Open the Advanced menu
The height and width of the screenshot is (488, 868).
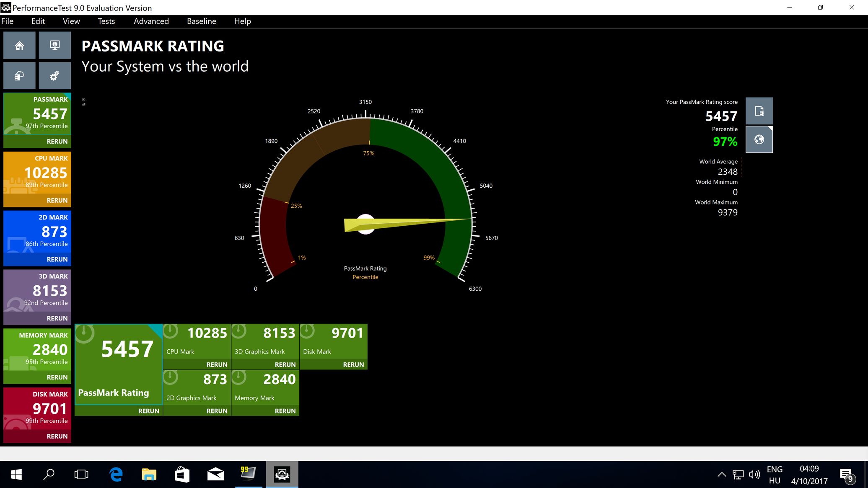pyautogui.click(x=151, y=21)
